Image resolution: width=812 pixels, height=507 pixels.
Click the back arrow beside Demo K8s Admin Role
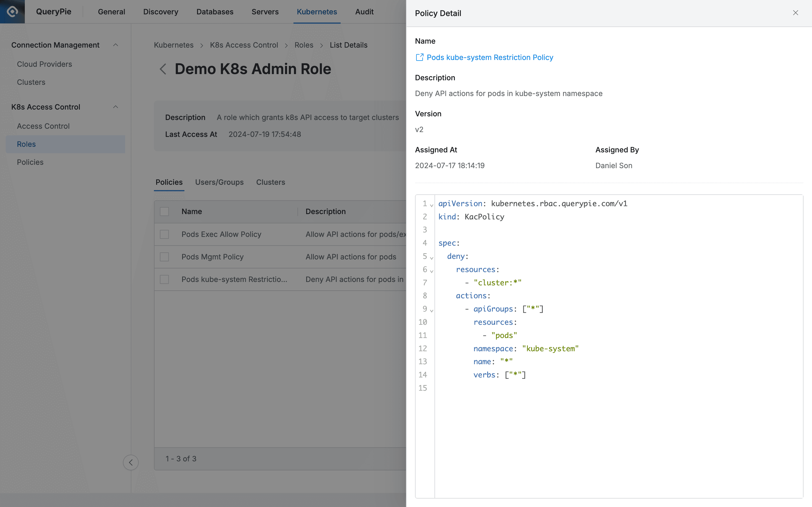163,69
